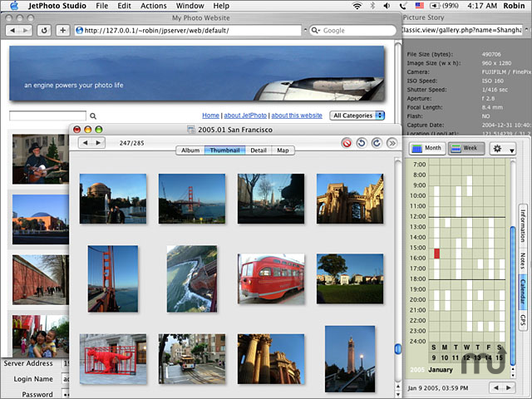Open the Edit menu

tap(124, 6)
